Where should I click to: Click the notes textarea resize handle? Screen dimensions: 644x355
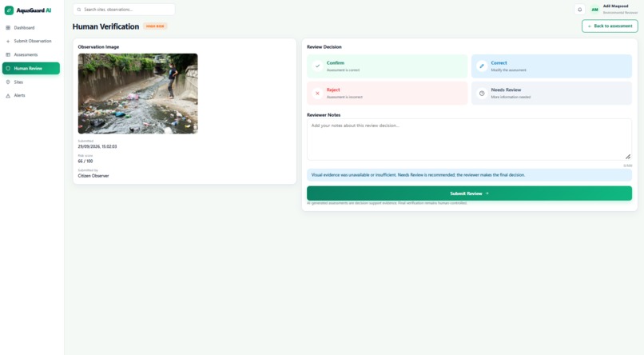[628, 157]
